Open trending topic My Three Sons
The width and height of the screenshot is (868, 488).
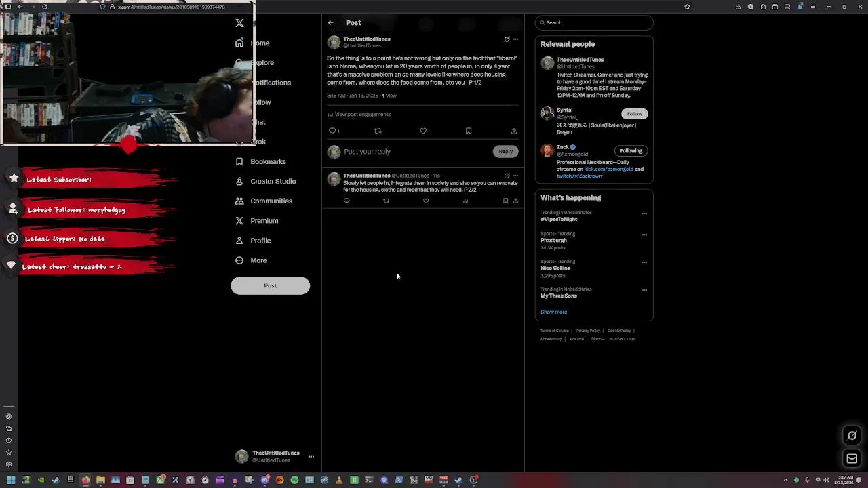coord(559,296)
